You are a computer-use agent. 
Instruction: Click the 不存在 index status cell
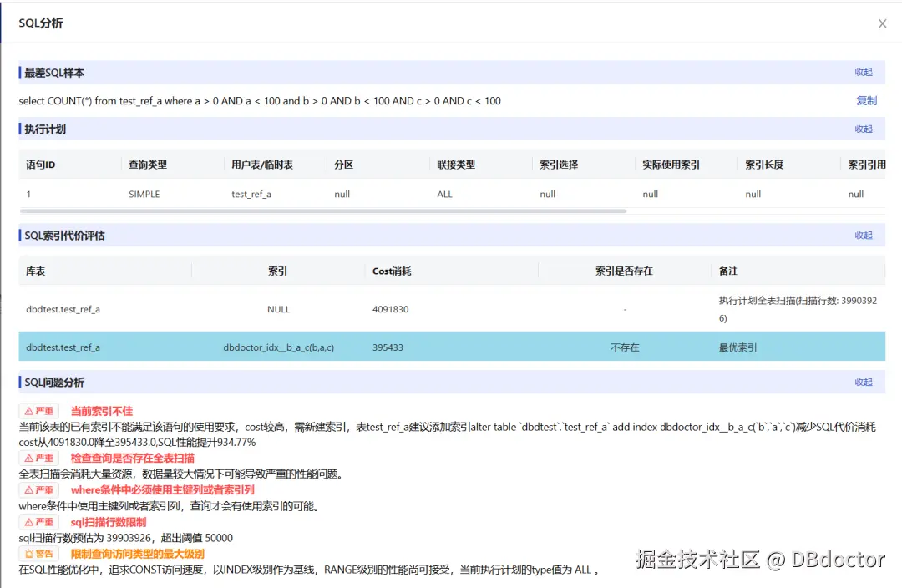625,347
